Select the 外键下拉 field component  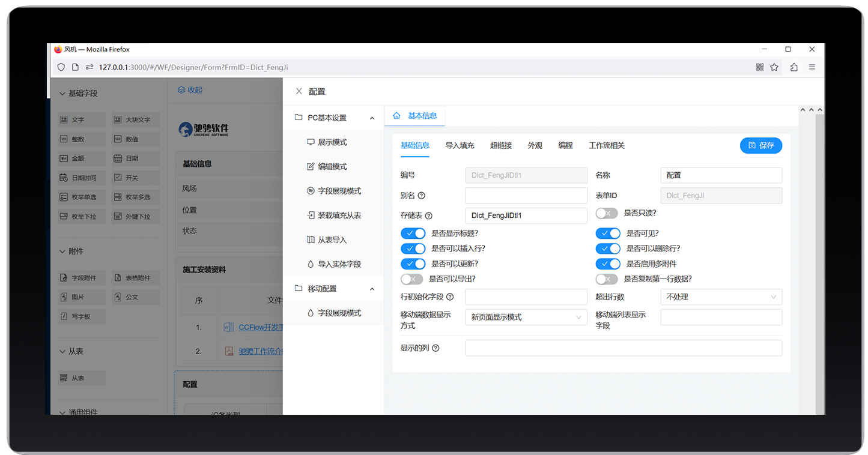pos(136,216)
